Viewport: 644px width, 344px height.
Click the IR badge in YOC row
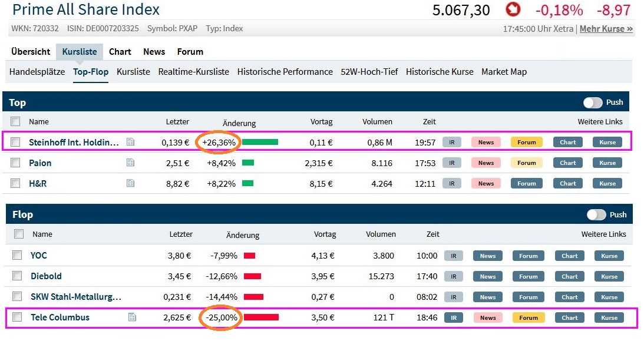(453, 256)
